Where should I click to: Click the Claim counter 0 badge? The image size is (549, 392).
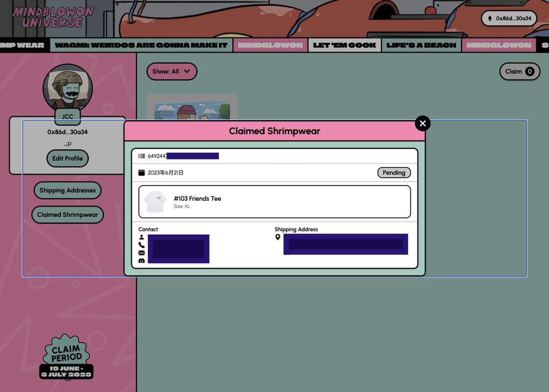click(x=530, y=71)
